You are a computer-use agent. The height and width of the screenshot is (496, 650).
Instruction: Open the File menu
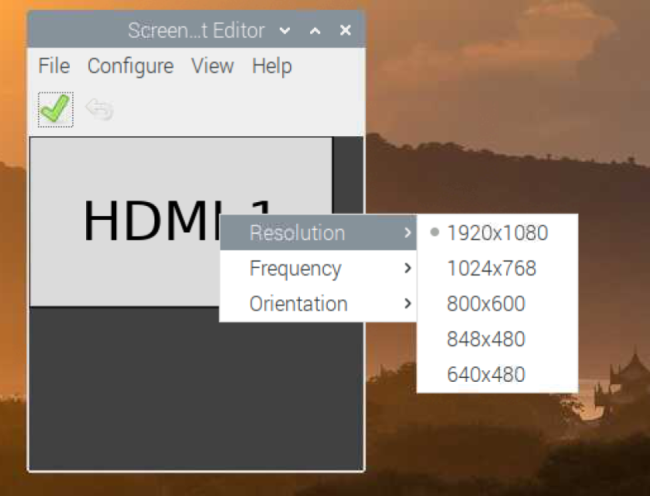point(54,66)
